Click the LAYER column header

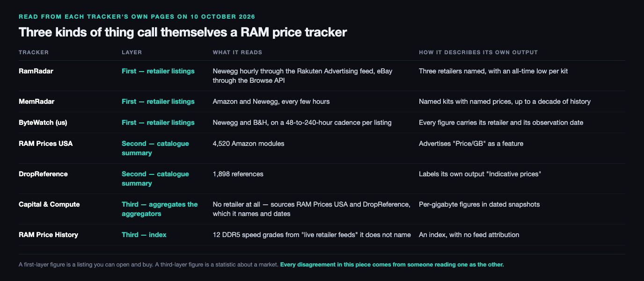coord(132,52)
